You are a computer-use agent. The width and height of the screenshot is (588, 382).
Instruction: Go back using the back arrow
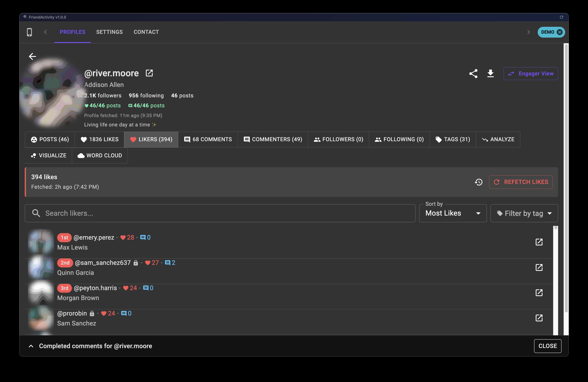point(32,56)
